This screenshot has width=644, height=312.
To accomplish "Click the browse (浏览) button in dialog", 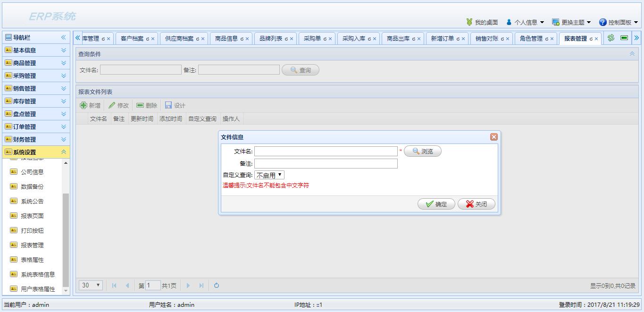I will 422,151.
